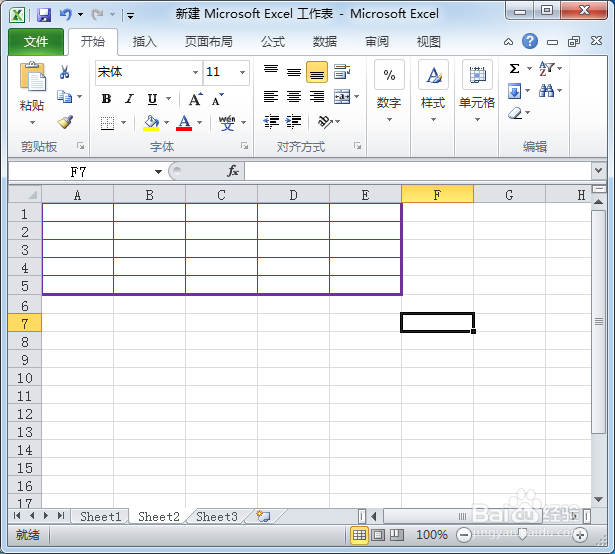This screenshot has height=554, width=615.
Task: Switch to Page Layout view button
Action: click(378, 535)
